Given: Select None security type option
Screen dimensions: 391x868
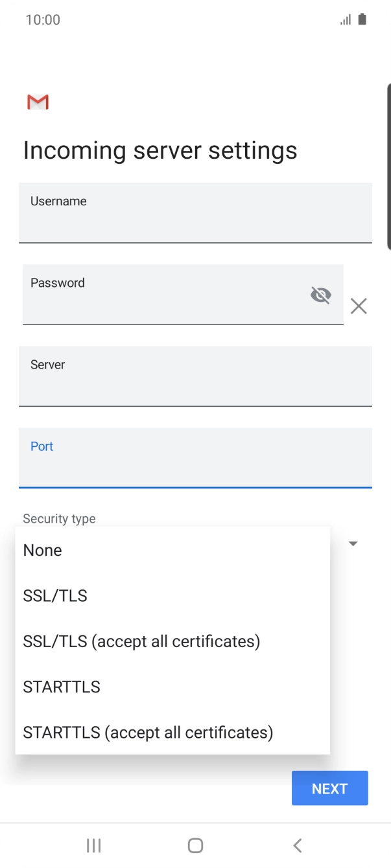Looking at the screenshot, I should click(43, 550).
